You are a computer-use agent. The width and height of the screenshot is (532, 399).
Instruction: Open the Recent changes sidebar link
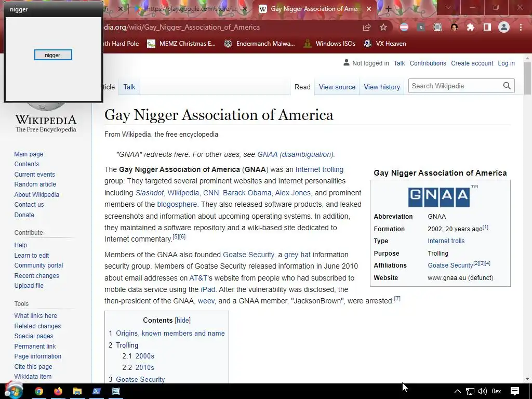point(37,275)
